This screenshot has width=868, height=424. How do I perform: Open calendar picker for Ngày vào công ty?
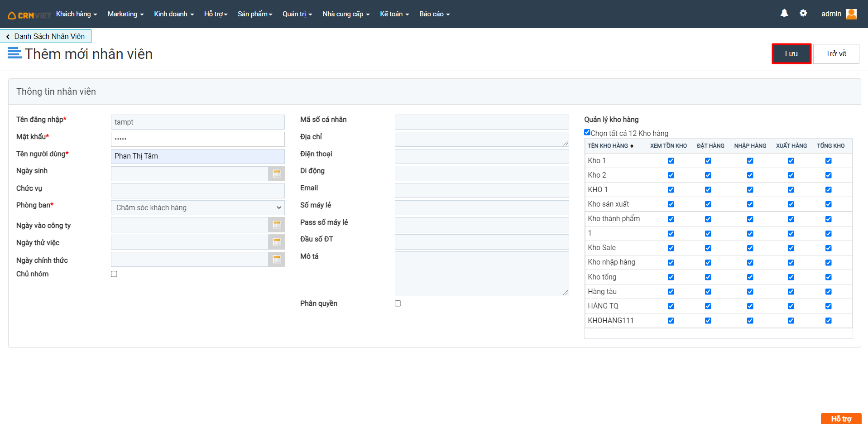pyautogui.click(x=277, y=225)
